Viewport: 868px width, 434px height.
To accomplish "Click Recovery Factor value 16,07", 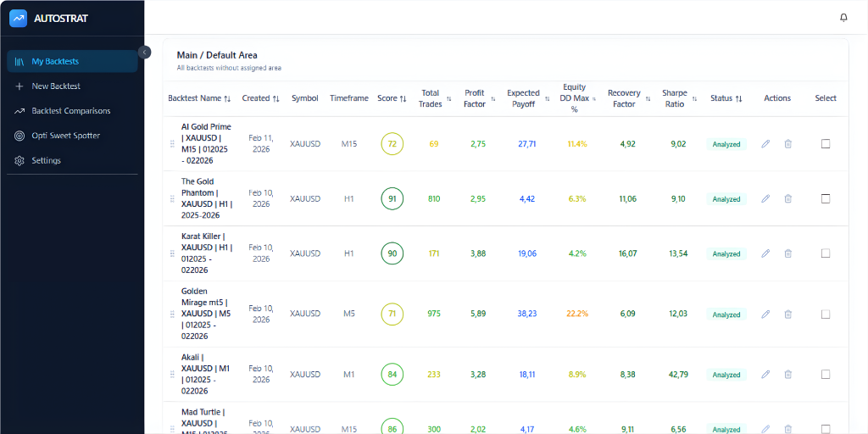I will pos(628,253).
